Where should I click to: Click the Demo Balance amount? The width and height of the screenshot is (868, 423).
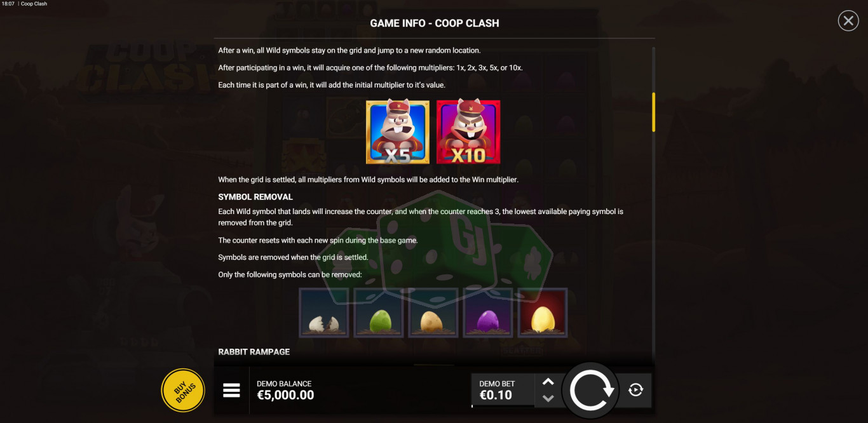[x=285, y=395]
